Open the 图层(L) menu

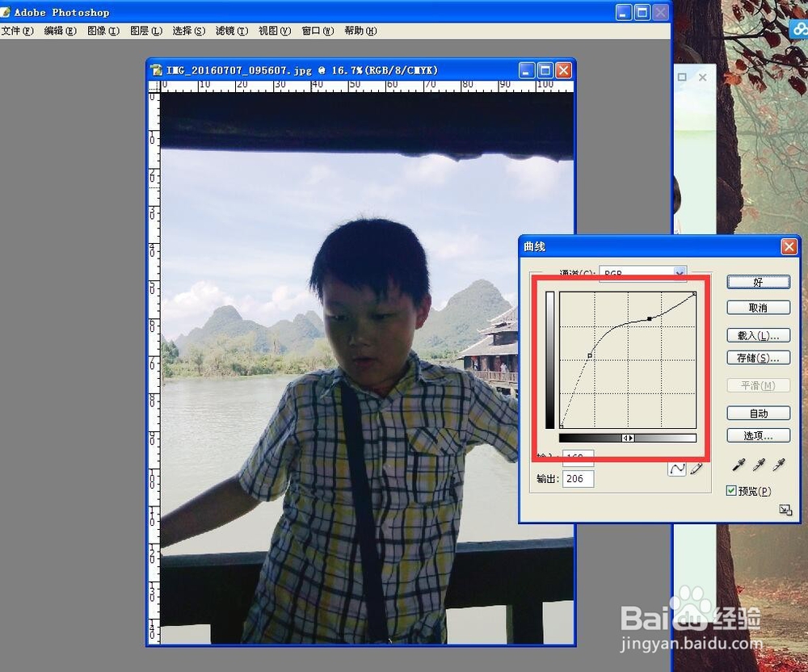145,31
